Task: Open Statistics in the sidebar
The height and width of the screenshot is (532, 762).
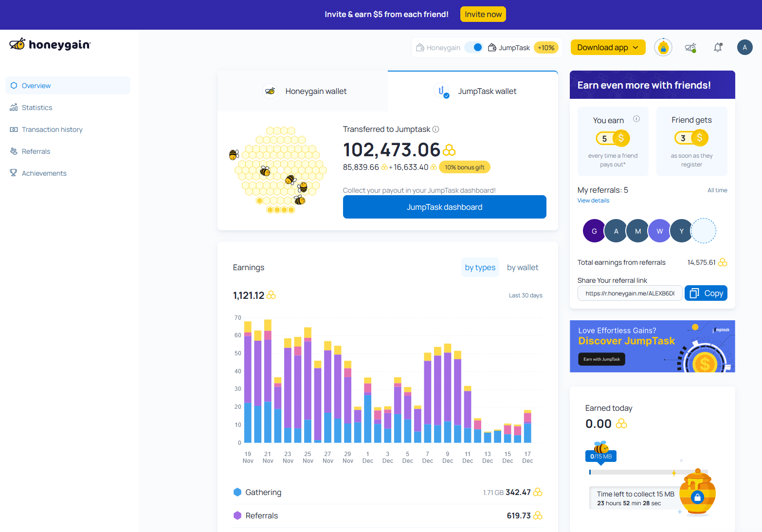Action: [x=68, y=107]
